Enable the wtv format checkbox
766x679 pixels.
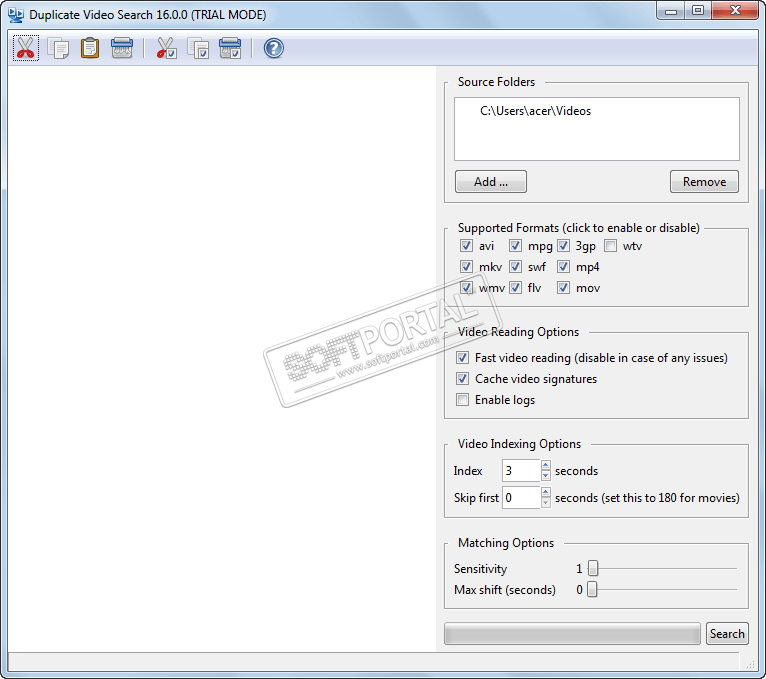click(610, 246)
